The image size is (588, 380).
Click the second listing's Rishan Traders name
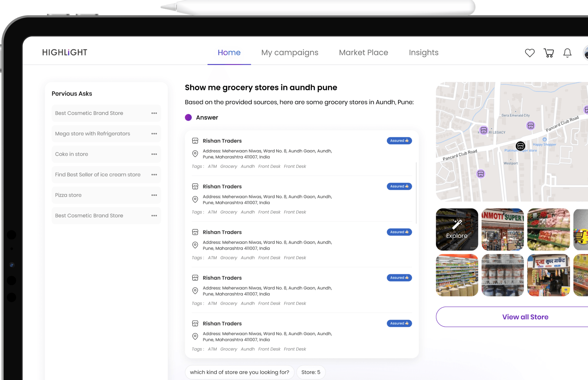coord(222,186)
